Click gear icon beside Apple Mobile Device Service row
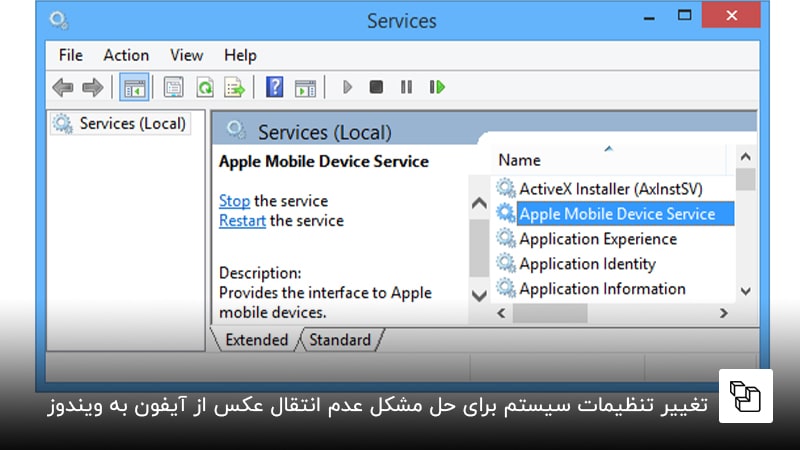Image resolution: width=800 pixels, height=450 pixels. (506, 213)
